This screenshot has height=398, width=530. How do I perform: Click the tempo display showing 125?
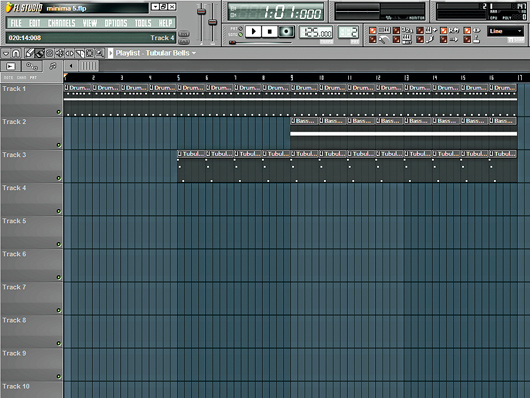pyautogui.click(x=316, y=33)
